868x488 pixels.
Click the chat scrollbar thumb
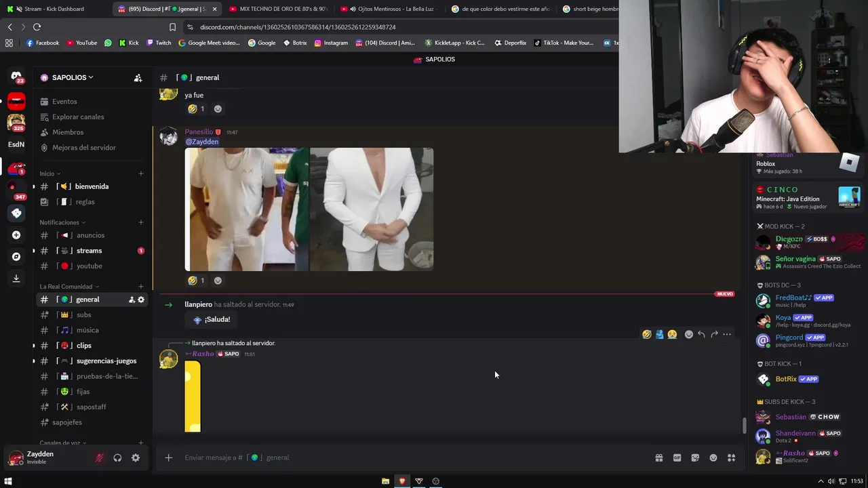pyautogui.click(x=745, y=426)
